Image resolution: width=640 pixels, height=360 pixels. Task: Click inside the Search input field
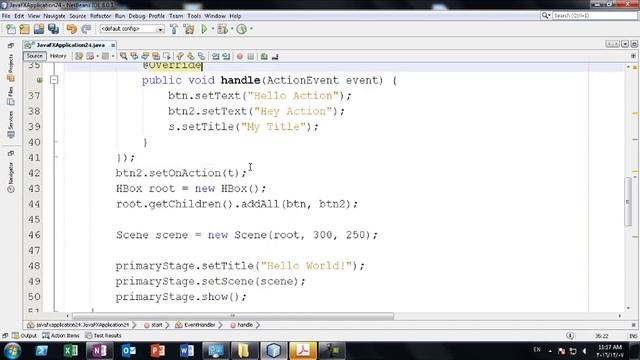[x=594, y=16]
